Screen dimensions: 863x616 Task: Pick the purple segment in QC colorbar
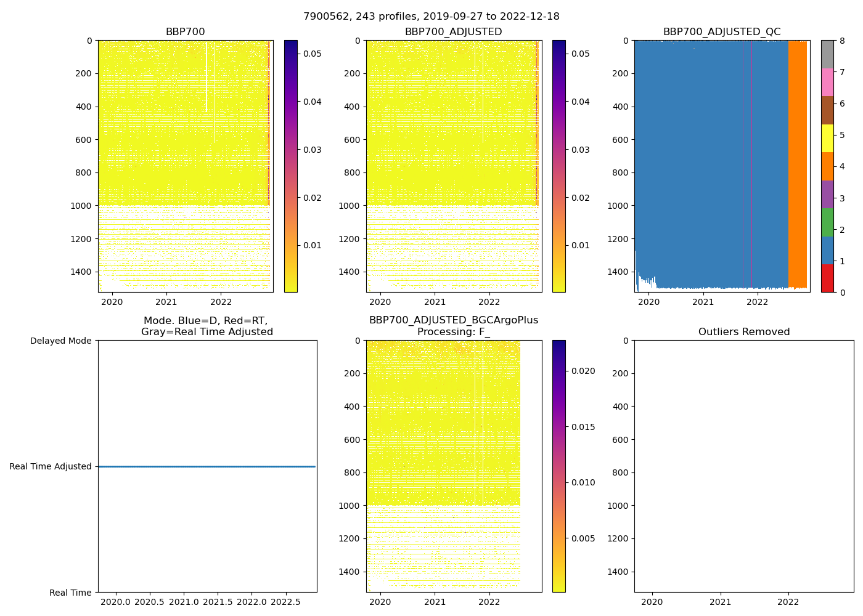coord(827,194)
